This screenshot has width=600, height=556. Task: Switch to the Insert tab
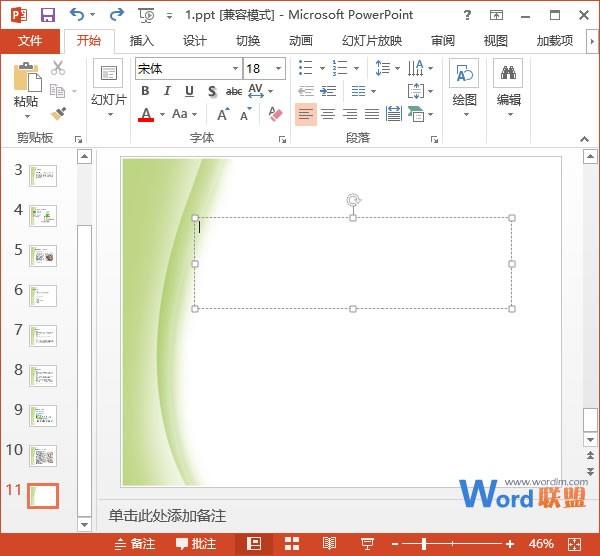(x=142, y=41)
